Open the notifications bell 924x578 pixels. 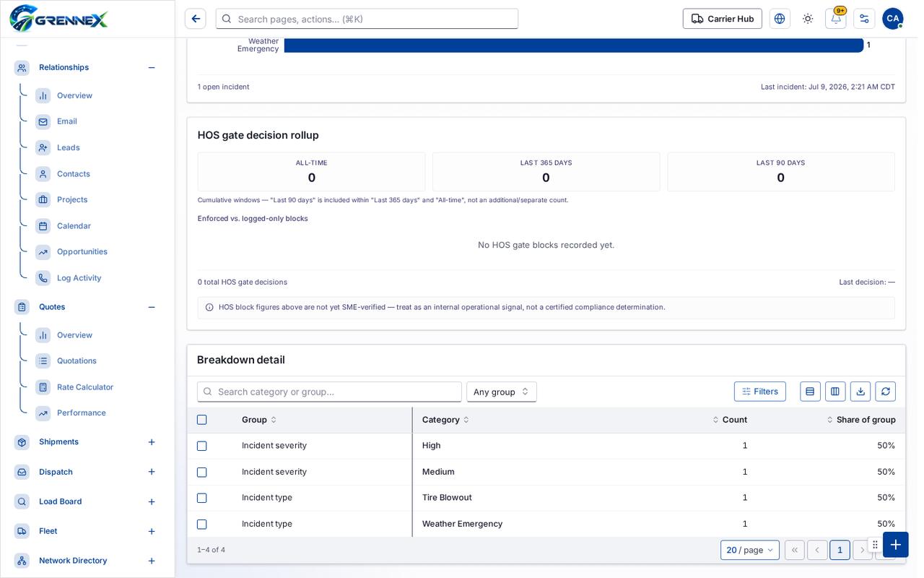836,19
